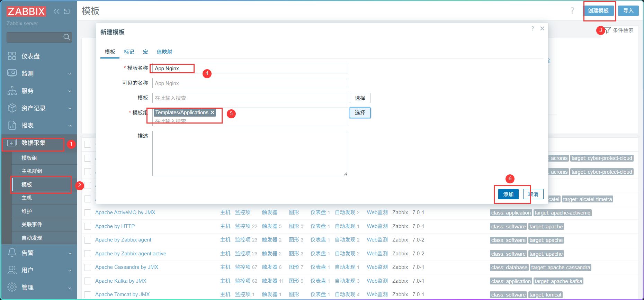This screenshot has height=300, width=644.
Task: Collapse sidebar with double-chevron icon
Action: (56, 11)
